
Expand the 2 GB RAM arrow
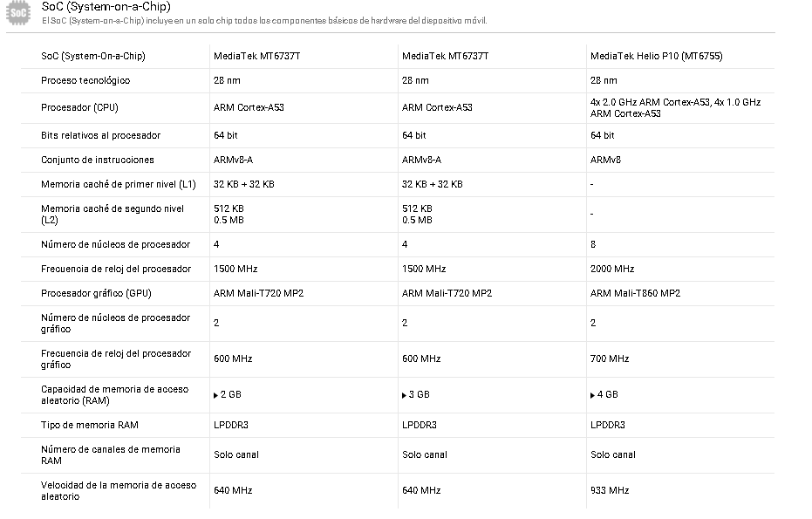216,395
